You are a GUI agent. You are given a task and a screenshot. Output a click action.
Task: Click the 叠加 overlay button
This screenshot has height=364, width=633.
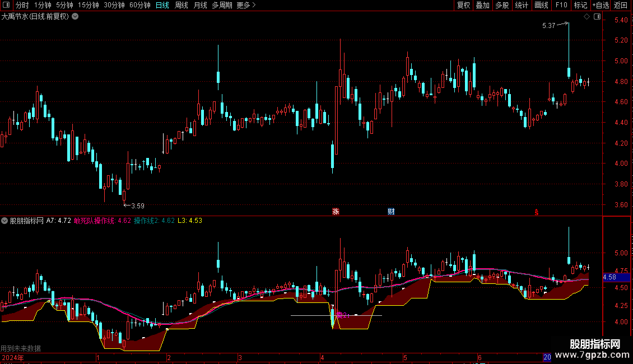[x=483, y=5]
